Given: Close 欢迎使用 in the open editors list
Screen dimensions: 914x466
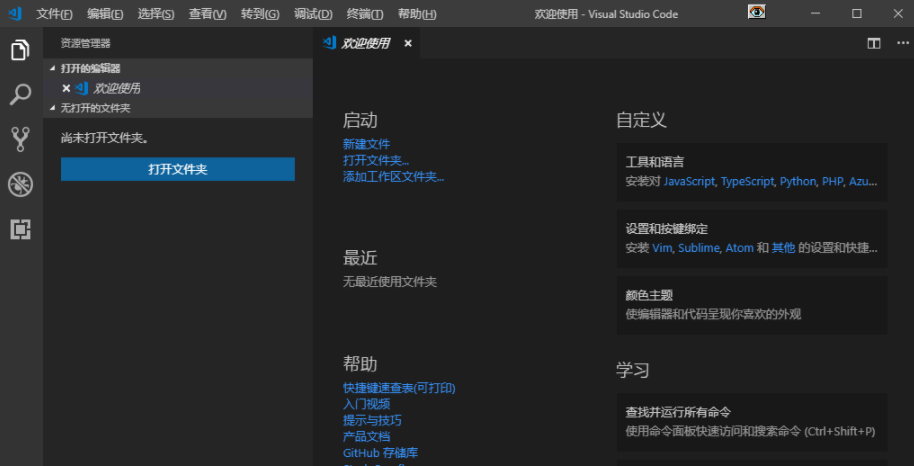Looking at the screenshot, I should pos(66,89).
